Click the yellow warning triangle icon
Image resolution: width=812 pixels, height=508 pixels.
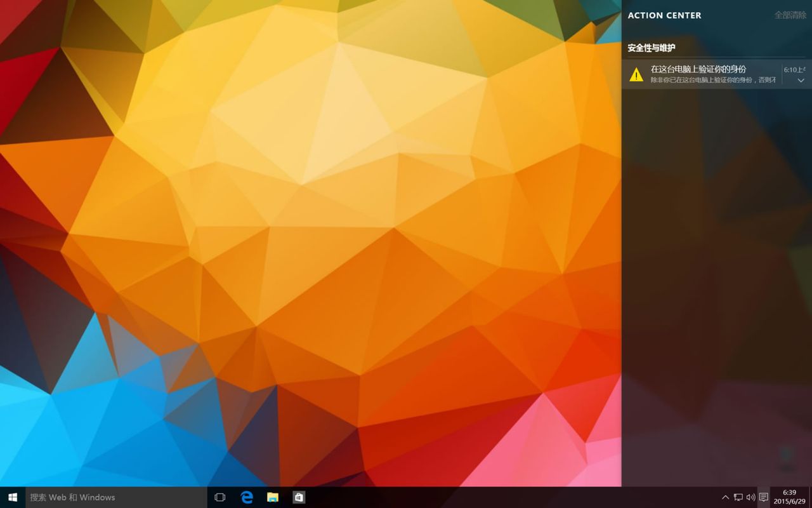click(636, 75)
